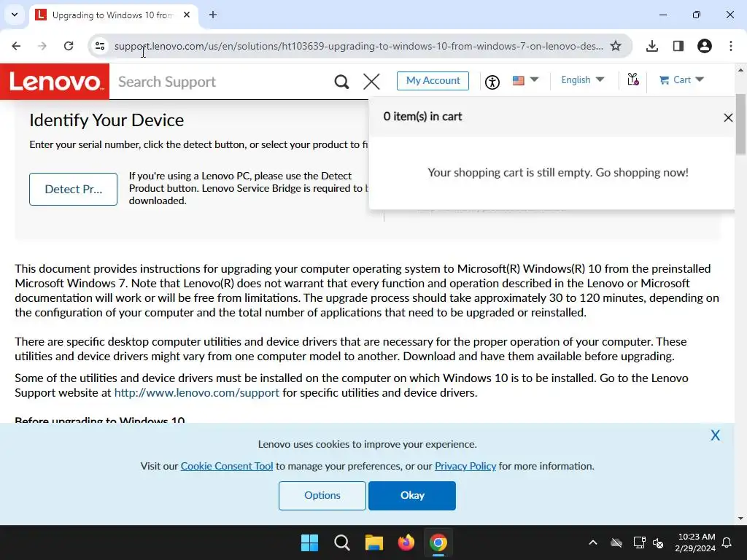
Task: Open the network display tray icon
Action: click(639, 542)
